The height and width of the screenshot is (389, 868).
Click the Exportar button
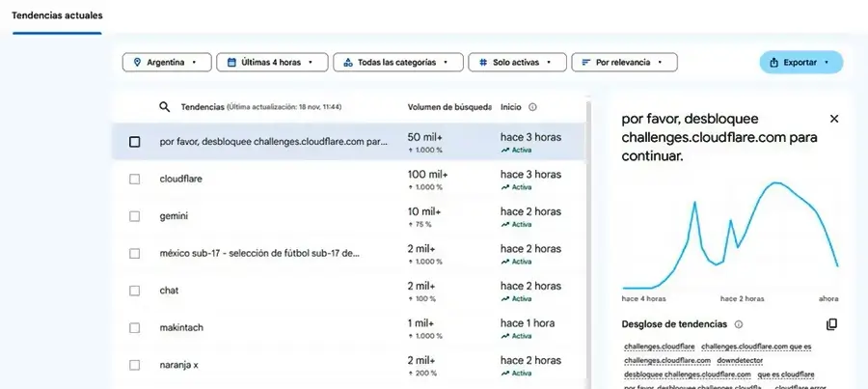pos(801,63)
